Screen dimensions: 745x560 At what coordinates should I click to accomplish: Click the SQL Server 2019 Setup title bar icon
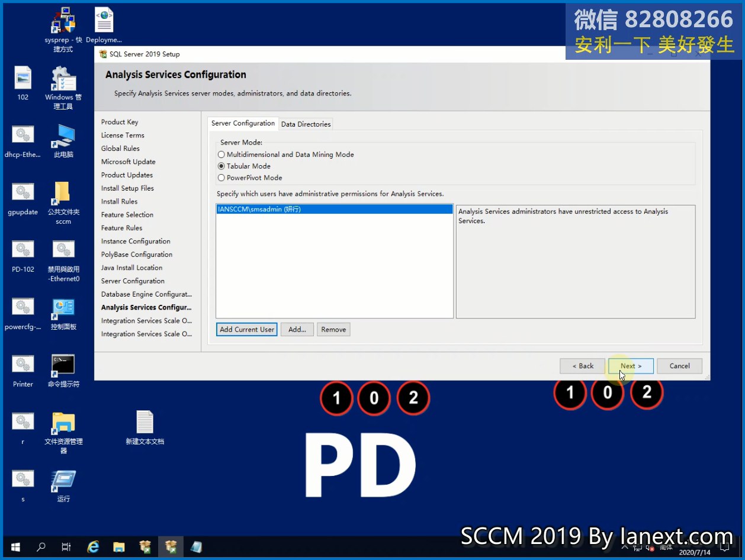(103, 54)
